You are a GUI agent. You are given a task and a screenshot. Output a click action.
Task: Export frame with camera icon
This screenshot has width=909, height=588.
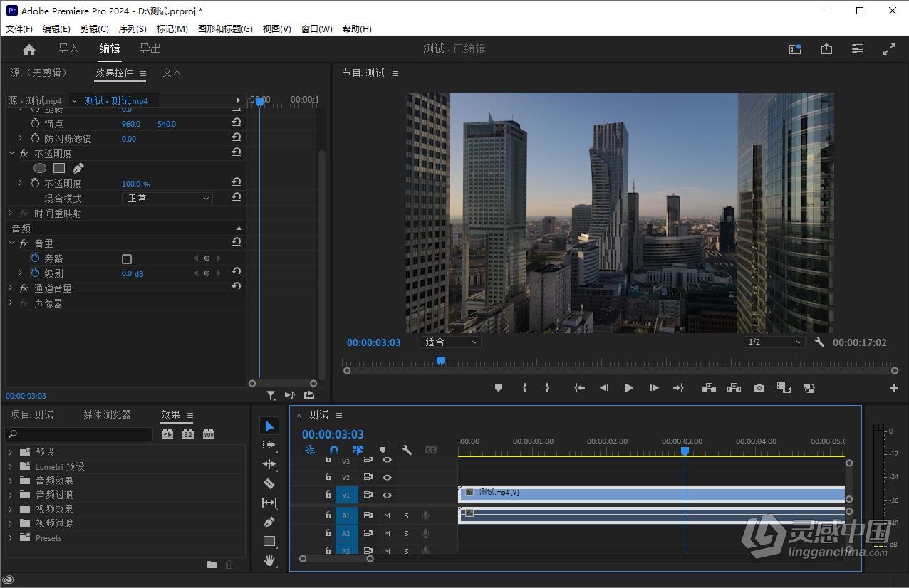click(x=759, y=388)
